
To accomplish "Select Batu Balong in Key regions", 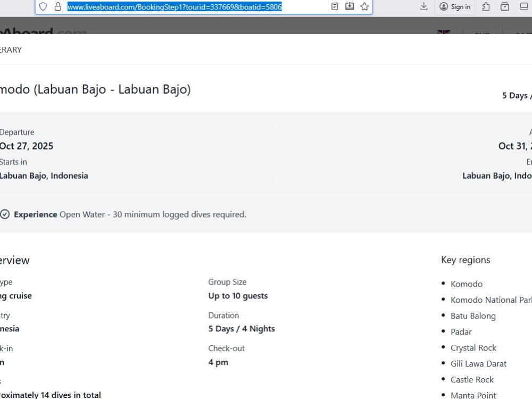I will [473, 316].
